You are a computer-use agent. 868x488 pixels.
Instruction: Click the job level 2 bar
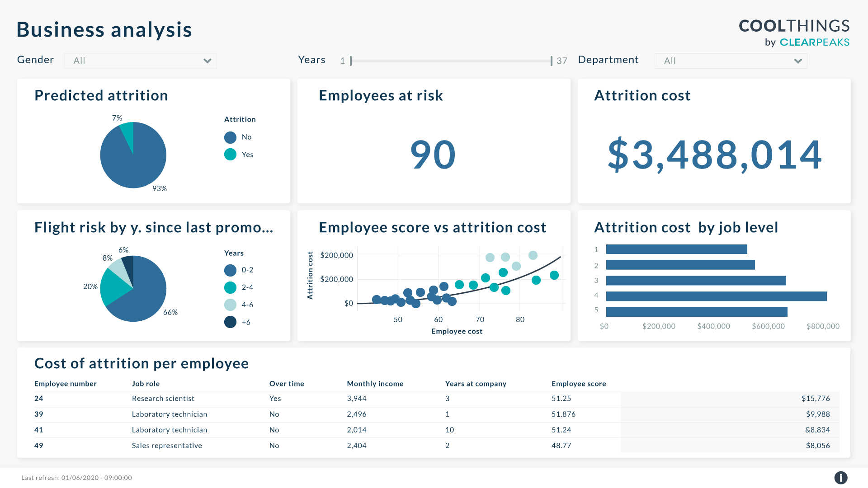pyautogui.click(x=680, y=265)
